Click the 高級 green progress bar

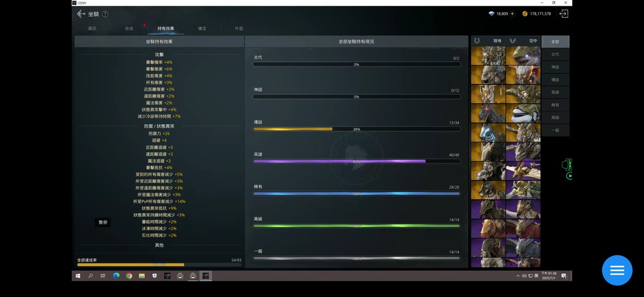click(x=357, y=226)
